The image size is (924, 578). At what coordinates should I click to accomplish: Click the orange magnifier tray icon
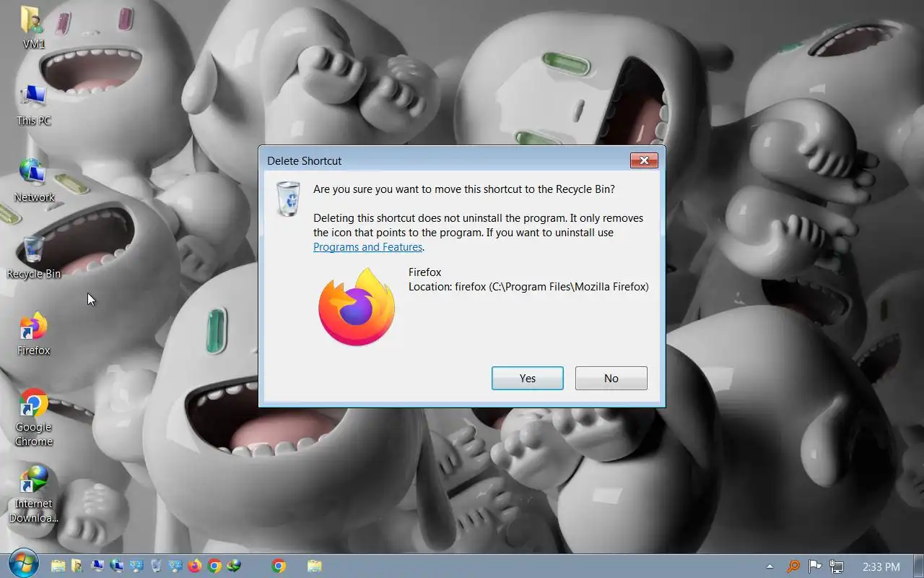pyautogui.click(x=793, y=566)
